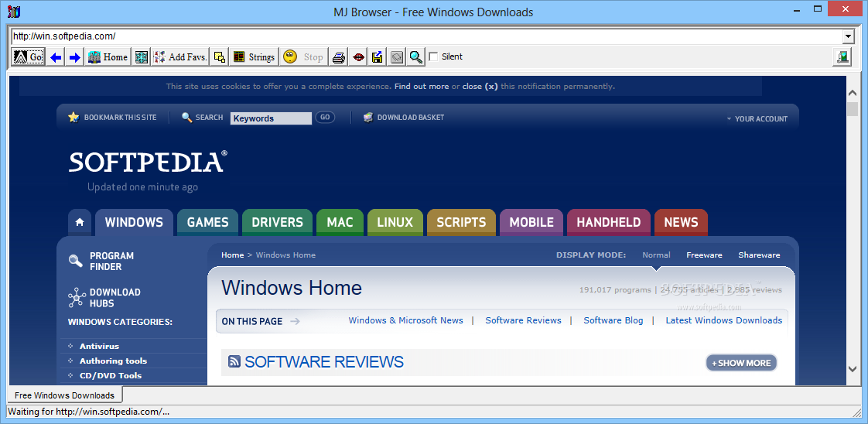Click the yellow overlapping windows icon
Image resolution: width=868 pixels, height=424 pixels.
click(220, 57)
